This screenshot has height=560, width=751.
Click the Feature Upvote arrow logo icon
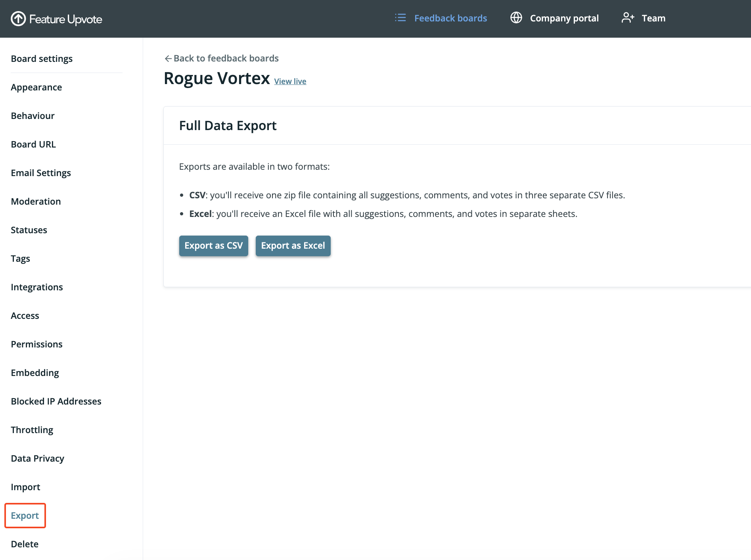(18, 19)
